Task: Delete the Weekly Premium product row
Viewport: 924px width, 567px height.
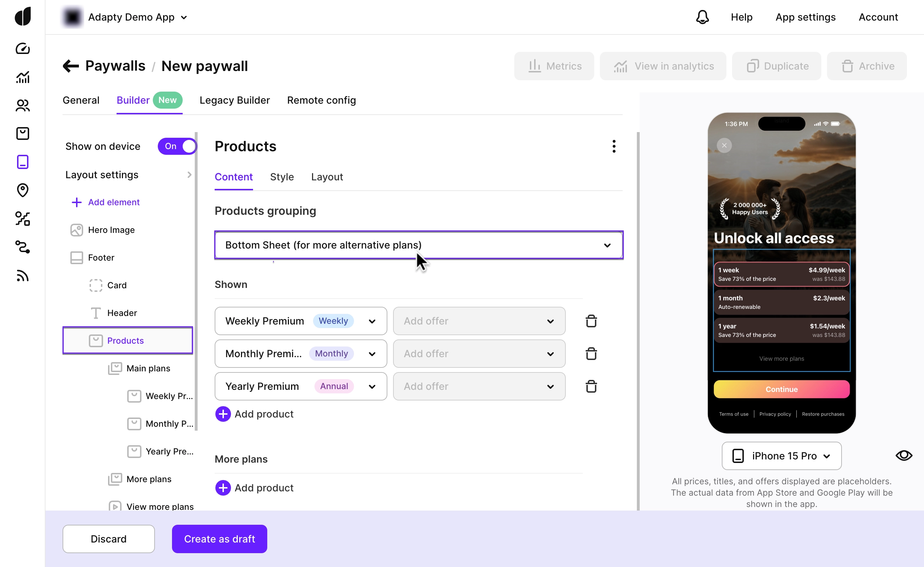Action: click(x=591, y=321)
